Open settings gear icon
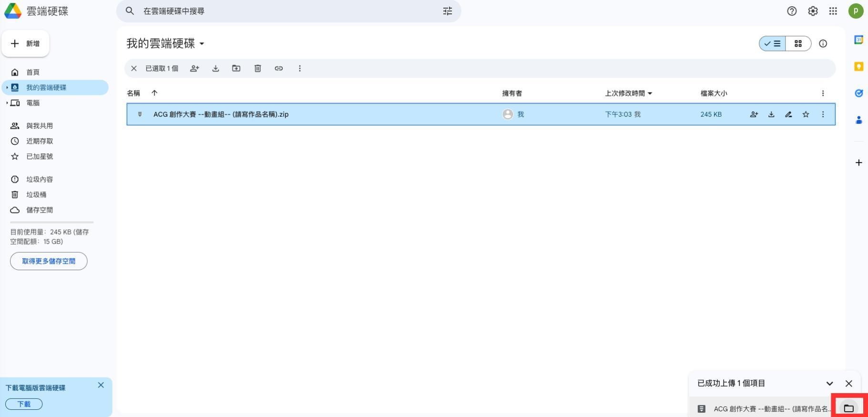Viewport: 868px width, 417px height. coord(813,11)
